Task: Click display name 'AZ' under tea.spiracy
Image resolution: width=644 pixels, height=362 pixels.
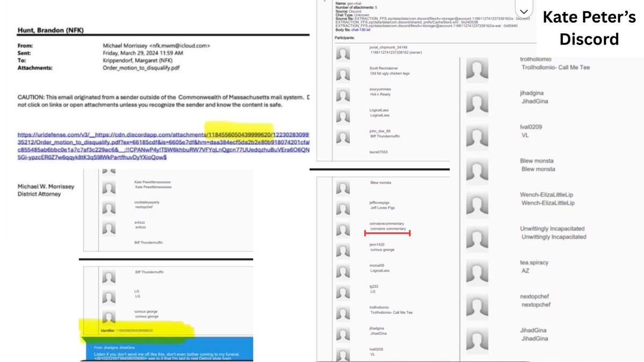Action: pos(526,271)
